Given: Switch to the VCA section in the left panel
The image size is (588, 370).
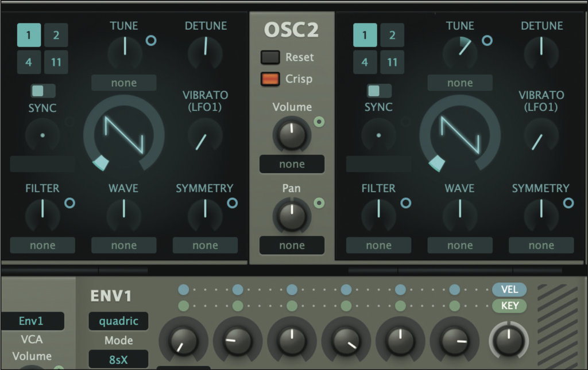Looking at the screenshot, I should (x=32, y=340).
